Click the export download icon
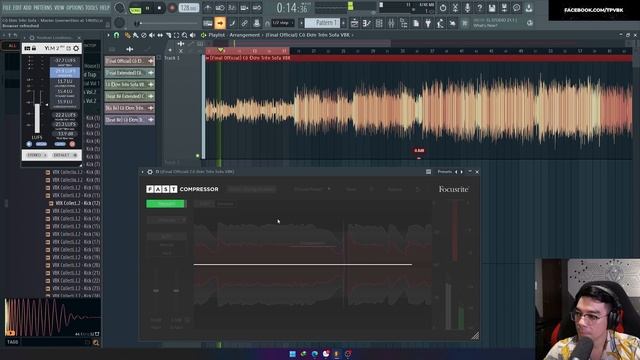Screen dimensions: 640x360 tap(529, 7)
